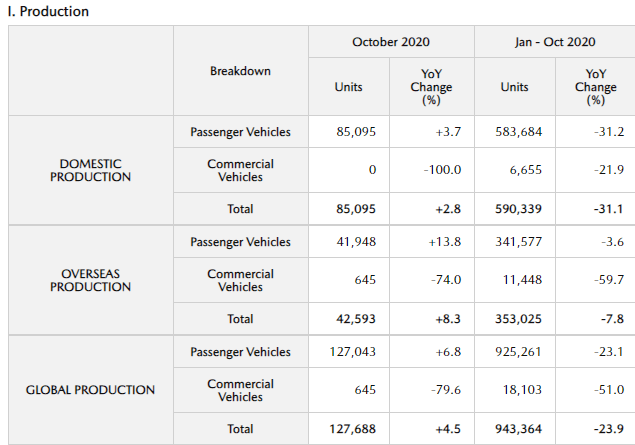Click the October 2020 column header

click(391, 42)
